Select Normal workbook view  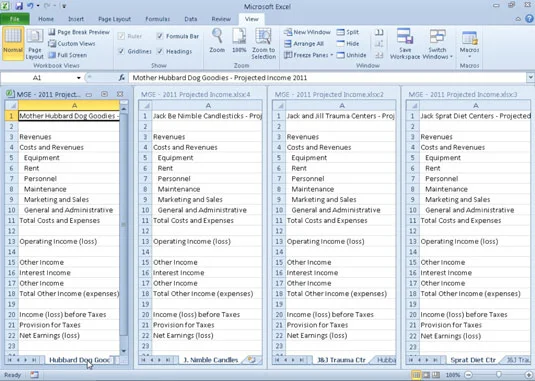pyautogui.click(x=13, y=43)
